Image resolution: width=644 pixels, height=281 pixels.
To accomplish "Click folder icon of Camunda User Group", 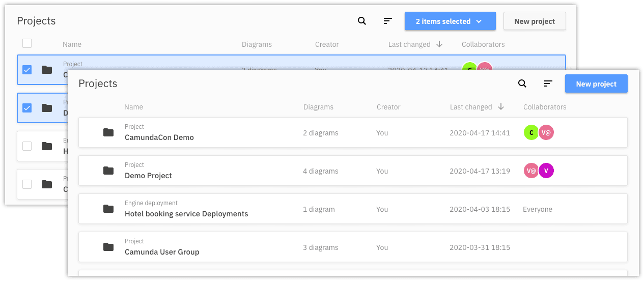I will (108, 247).
